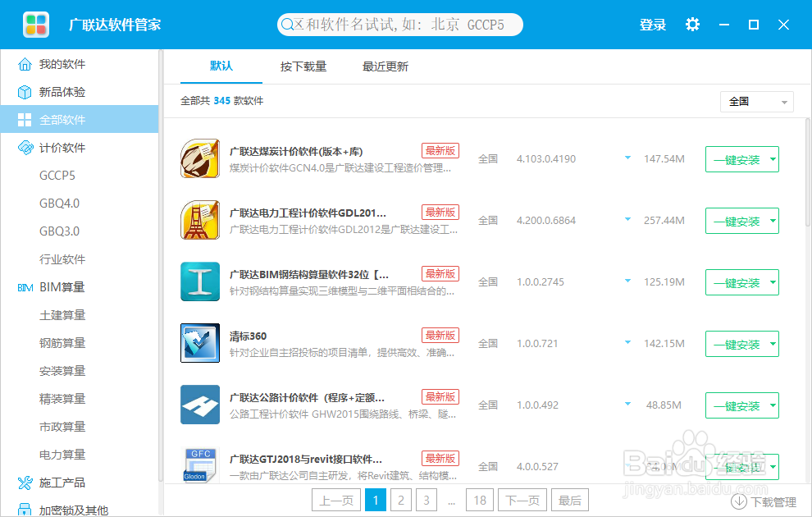This screenshot has width=812, height=517.
Task: Click the 施工产品 tools icon
Action: pos(25,483)
